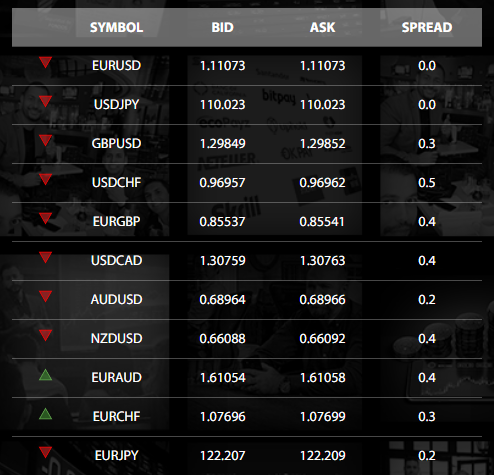Image resolution: width=494 pixels, height=475 pixels.
Task: Click the green up arrow beside EURAUD
Action: (x=45, y=375)
